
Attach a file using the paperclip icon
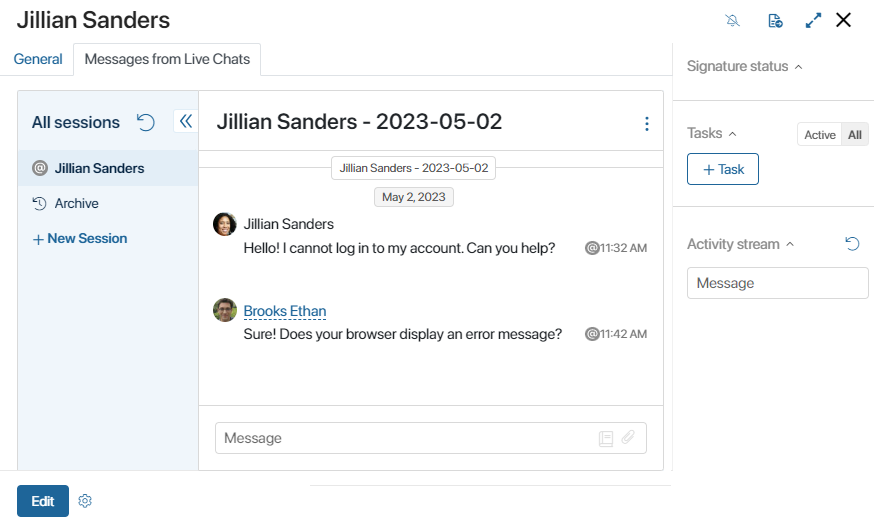click(628, 437)
